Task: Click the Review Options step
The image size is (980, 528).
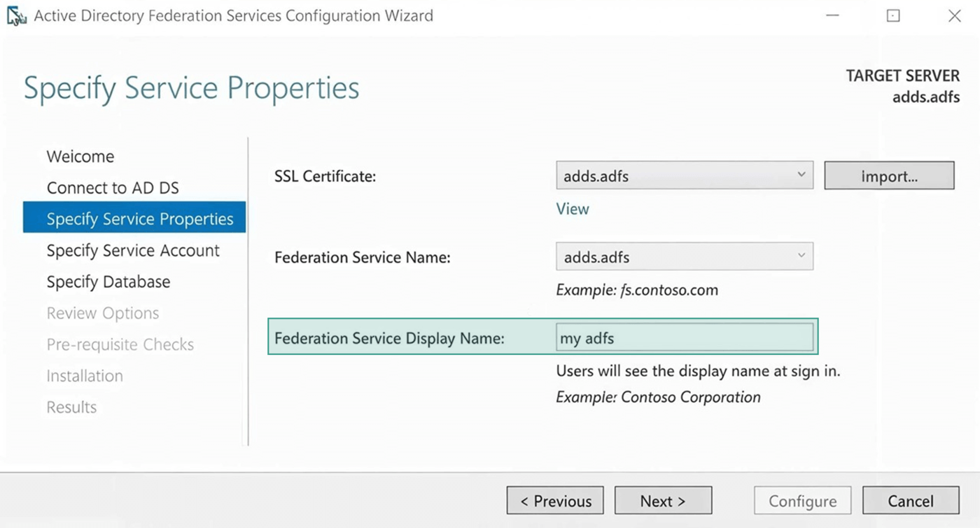Action: [x=103, y=313]
